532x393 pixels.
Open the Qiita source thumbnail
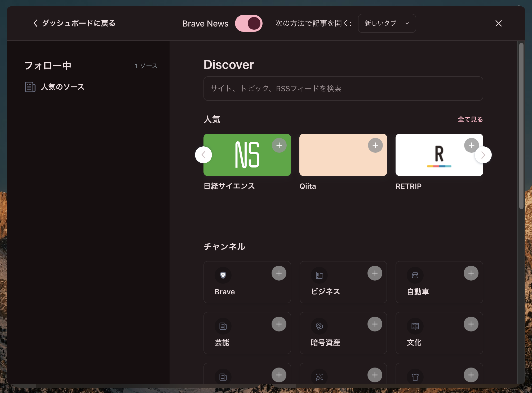(x=343, y=155)
